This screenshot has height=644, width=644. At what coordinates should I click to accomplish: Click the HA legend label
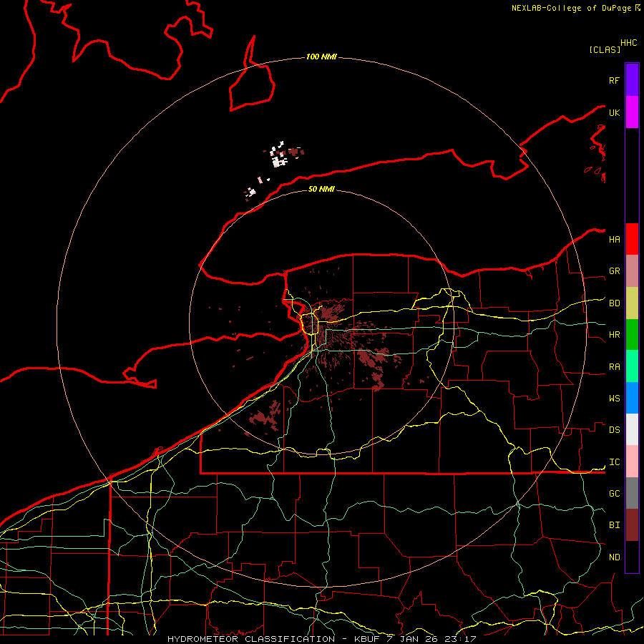tap(614, 240)
